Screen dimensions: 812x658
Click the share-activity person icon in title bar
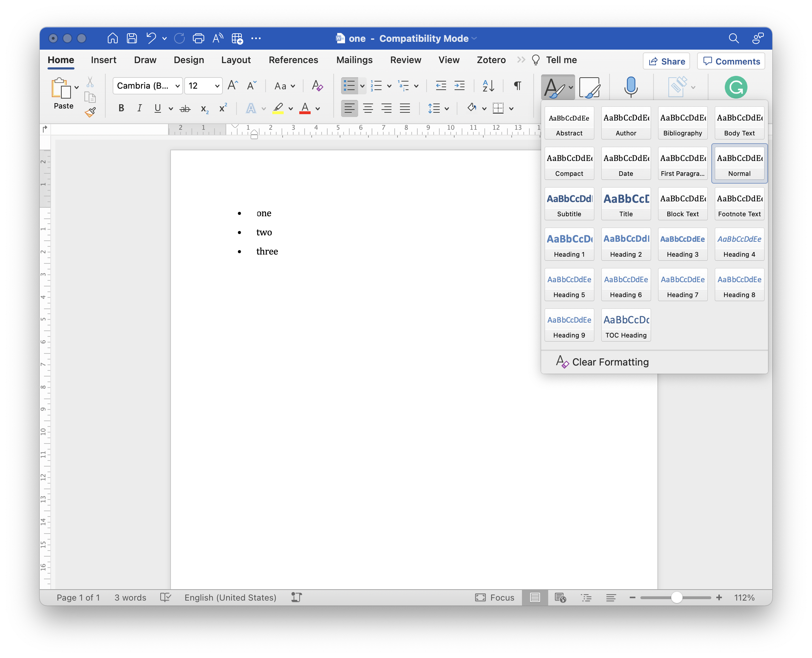(x=757, y=38)
